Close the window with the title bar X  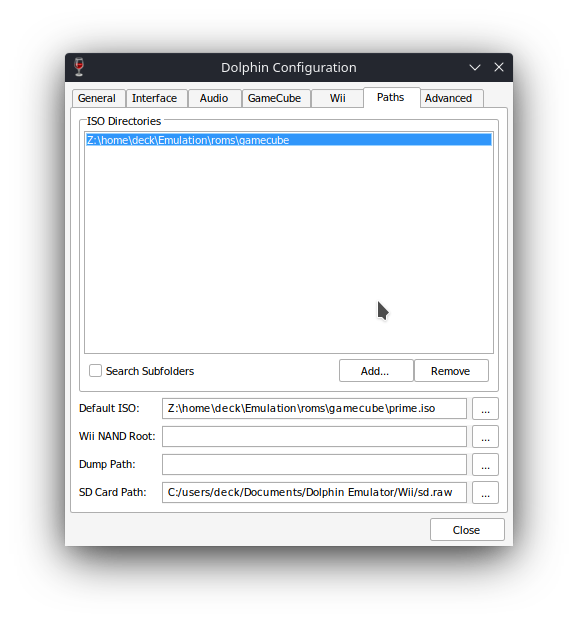point(499,67)
